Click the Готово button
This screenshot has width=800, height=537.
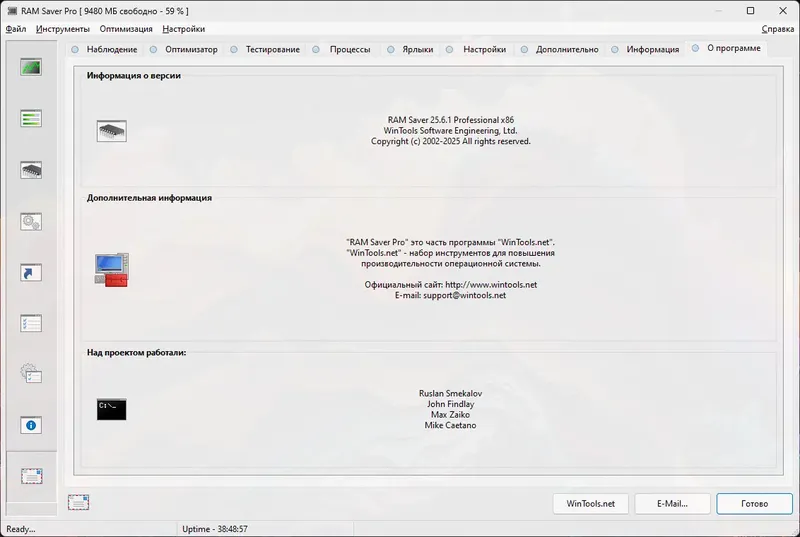(754, 503)
